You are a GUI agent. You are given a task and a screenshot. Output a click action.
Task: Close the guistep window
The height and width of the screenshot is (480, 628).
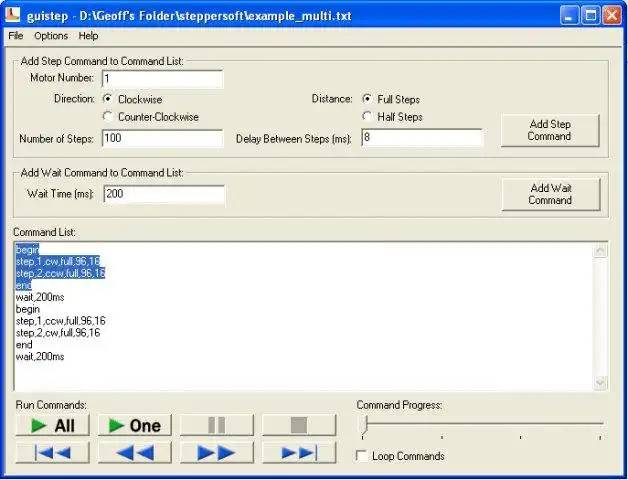(612, 16)
